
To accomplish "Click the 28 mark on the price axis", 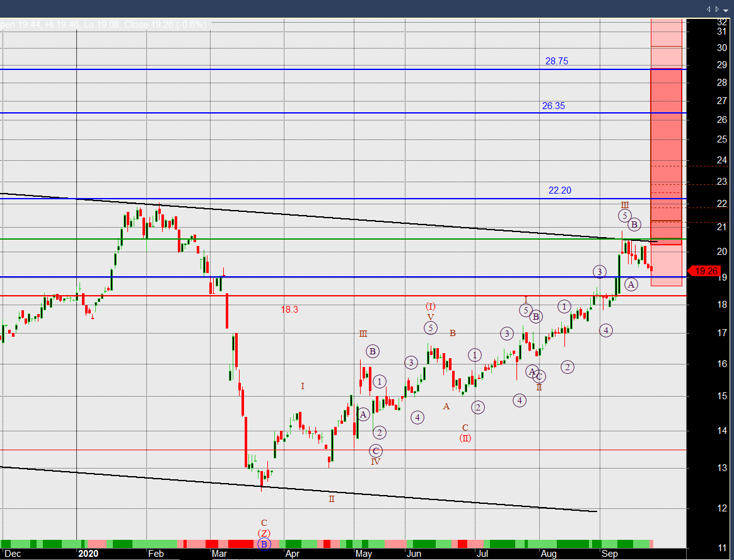I will click(722, 83).
